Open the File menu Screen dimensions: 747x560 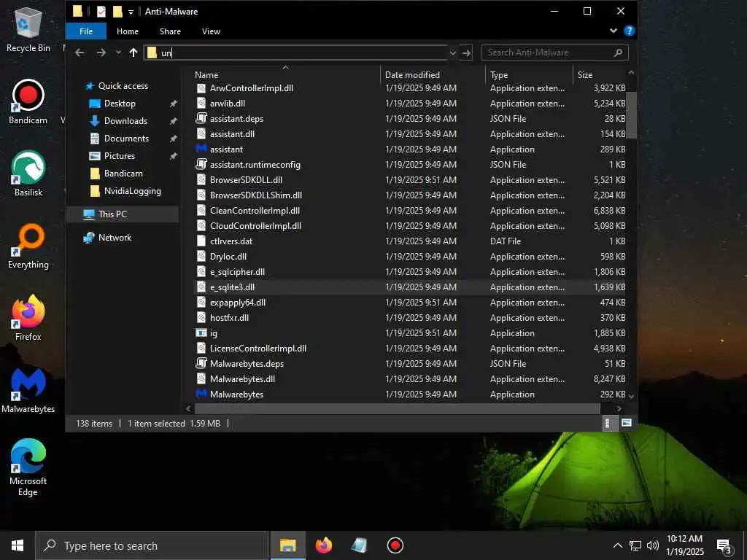(x=86, y=31)
